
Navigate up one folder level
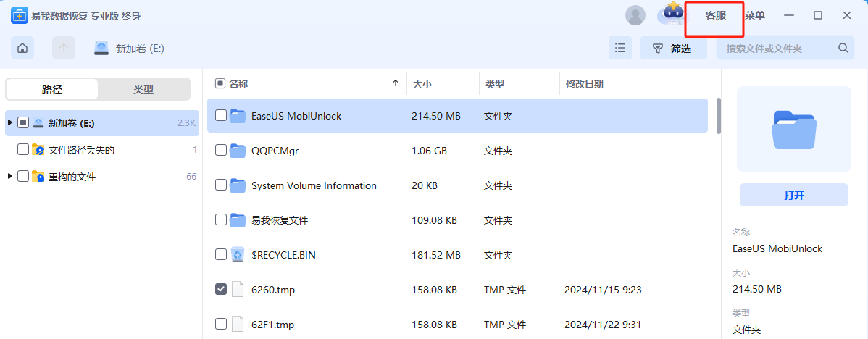click(64, 48)
